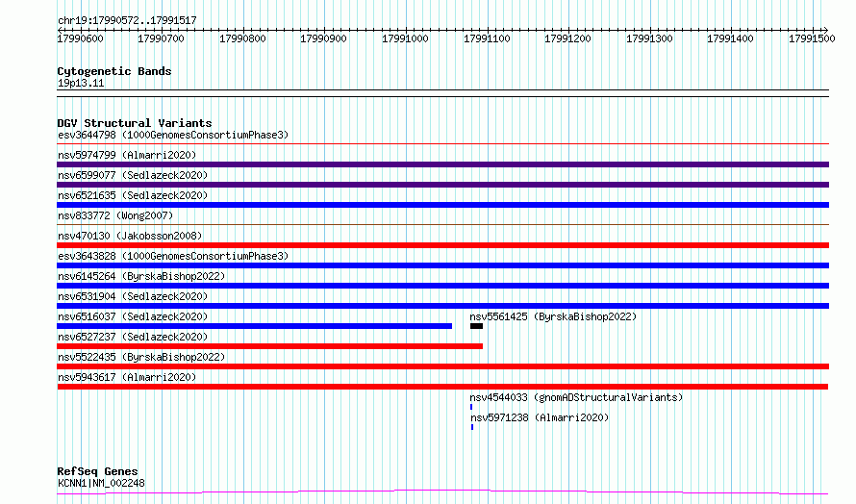Open variant label nsv6531904 (Sedlazeck2020)

tap(133, 296)
